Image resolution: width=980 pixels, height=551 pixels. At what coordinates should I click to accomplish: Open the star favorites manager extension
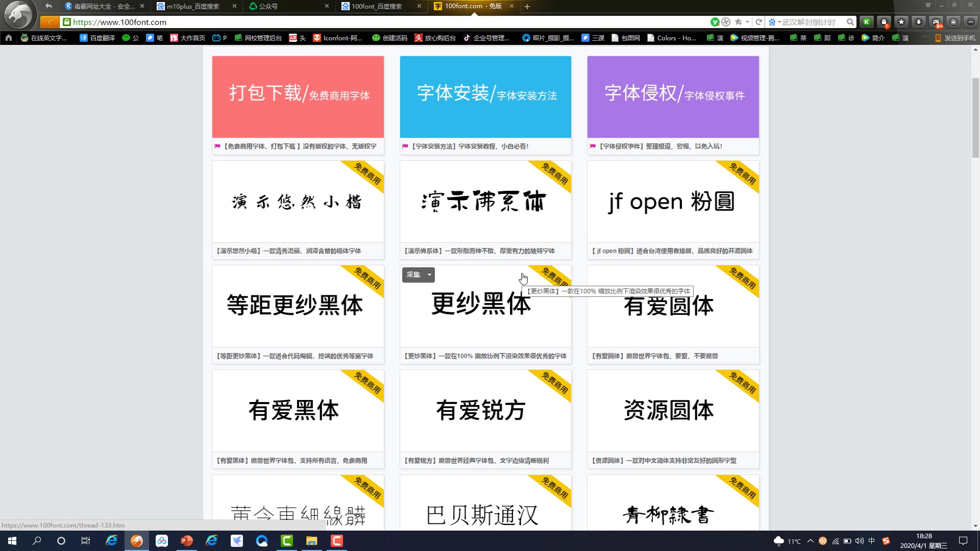pos(902,22)
